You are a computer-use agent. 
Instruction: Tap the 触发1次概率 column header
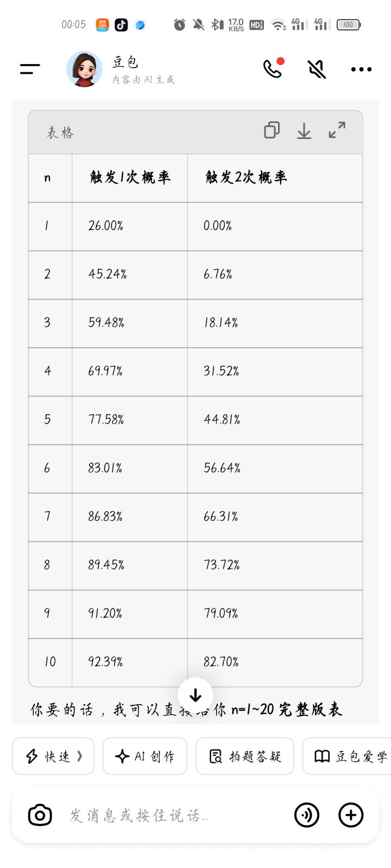click(x=130, y=177)
